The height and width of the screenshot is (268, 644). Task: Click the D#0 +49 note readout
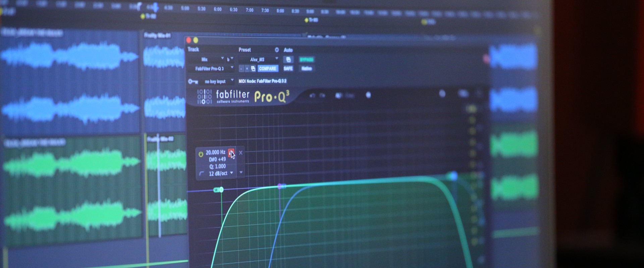pyautogui.click(x=217, y=159)
